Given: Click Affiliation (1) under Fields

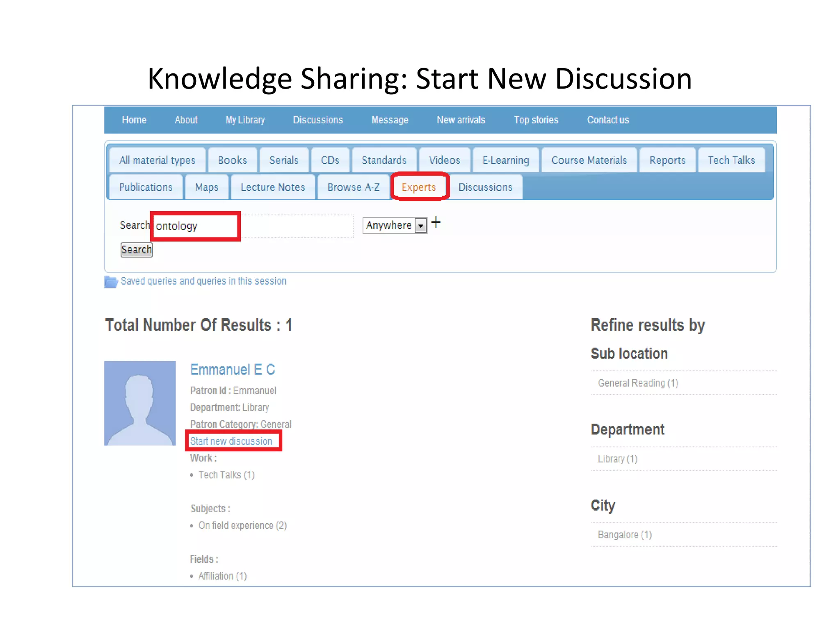Looking at the screenshot, I should (223, 576).
